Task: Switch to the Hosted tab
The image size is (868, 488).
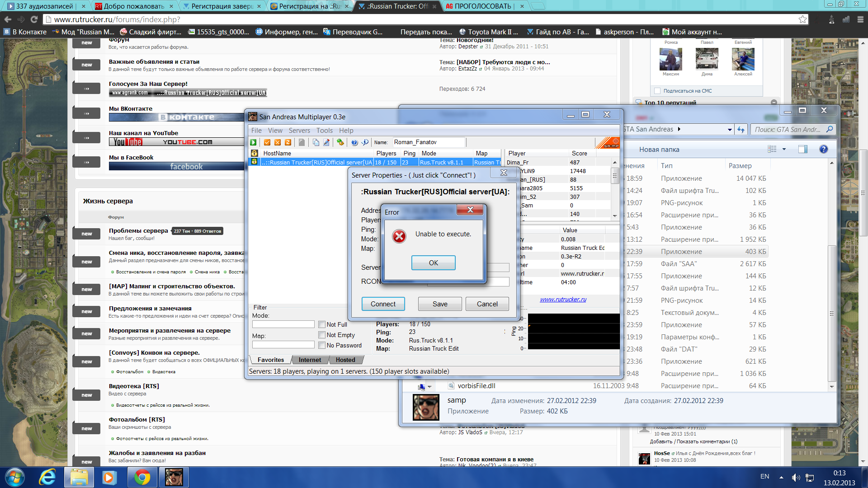Action: coord(345,360)
